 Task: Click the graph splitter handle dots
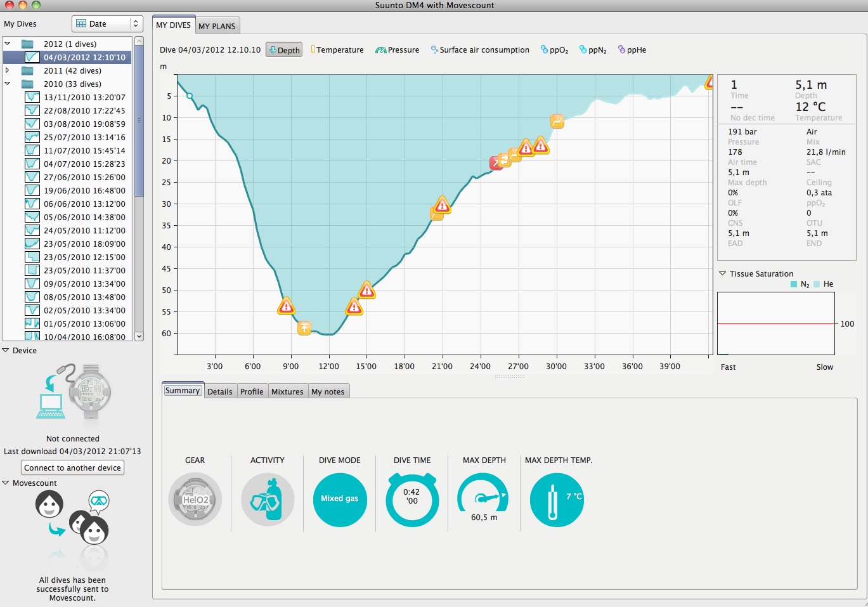[x=510, y=377]
